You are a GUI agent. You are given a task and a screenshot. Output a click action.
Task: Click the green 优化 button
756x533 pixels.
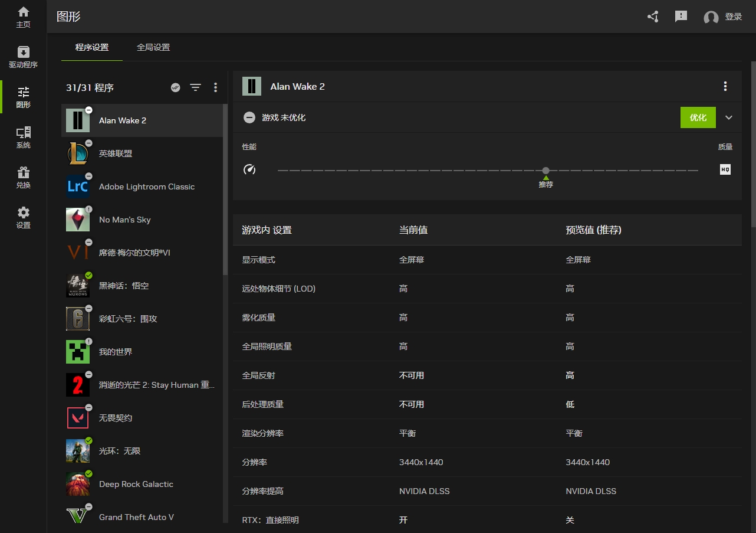698,117
